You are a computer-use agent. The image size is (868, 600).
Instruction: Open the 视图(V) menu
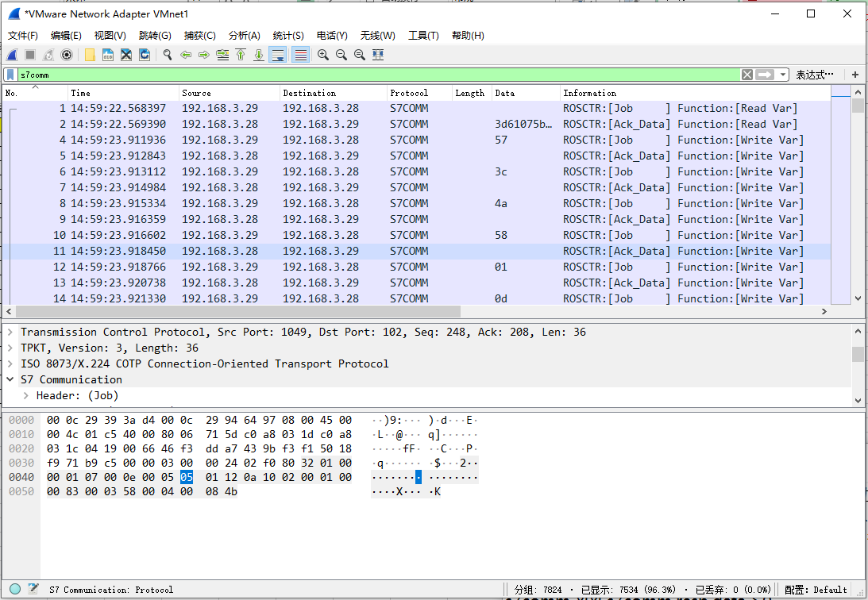tap(110, 36)
